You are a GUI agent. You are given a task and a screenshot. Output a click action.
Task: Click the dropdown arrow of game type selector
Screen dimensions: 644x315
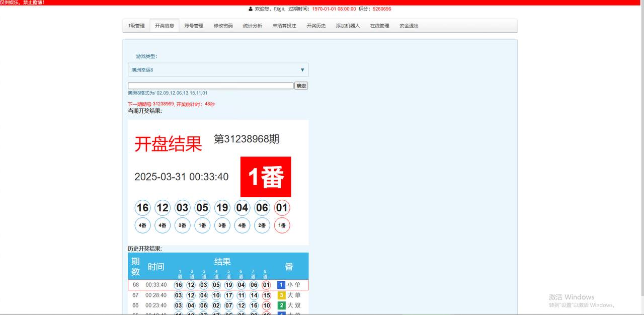(x=302, y=70)
